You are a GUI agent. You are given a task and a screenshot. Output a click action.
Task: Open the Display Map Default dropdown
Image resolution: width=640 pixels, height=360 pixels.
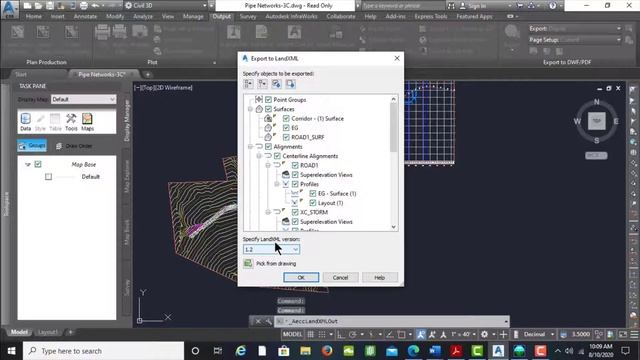click(83, 99)
